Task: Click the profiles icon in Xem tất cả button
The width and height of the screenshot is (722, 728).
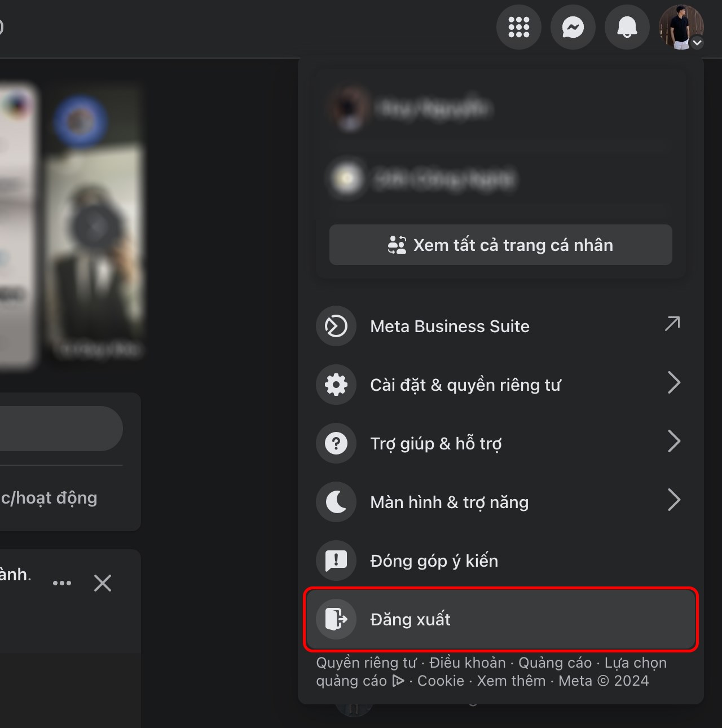Action: pos(397,245)
